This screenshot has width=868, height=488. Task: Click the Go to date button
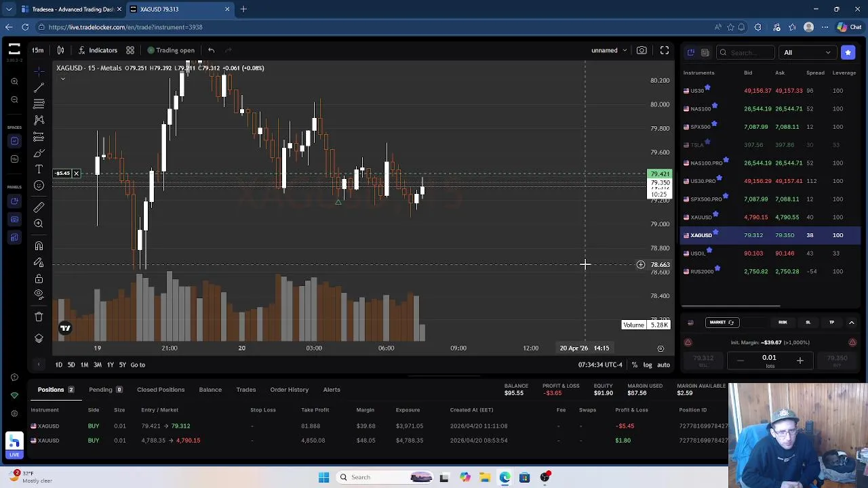138,365
